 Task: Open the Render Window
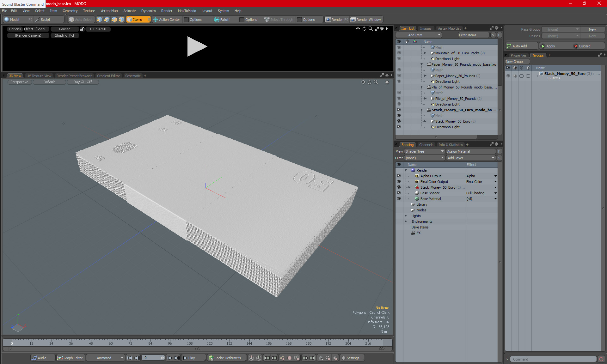tap(366, 20)
